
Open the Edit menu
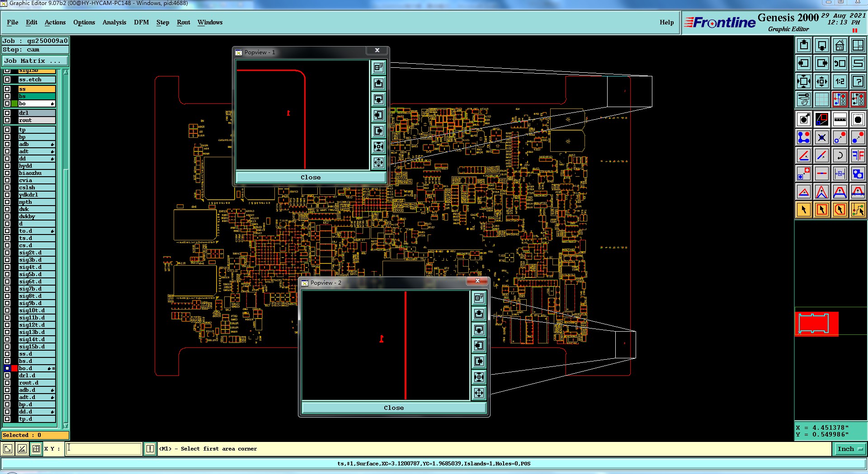32,22
